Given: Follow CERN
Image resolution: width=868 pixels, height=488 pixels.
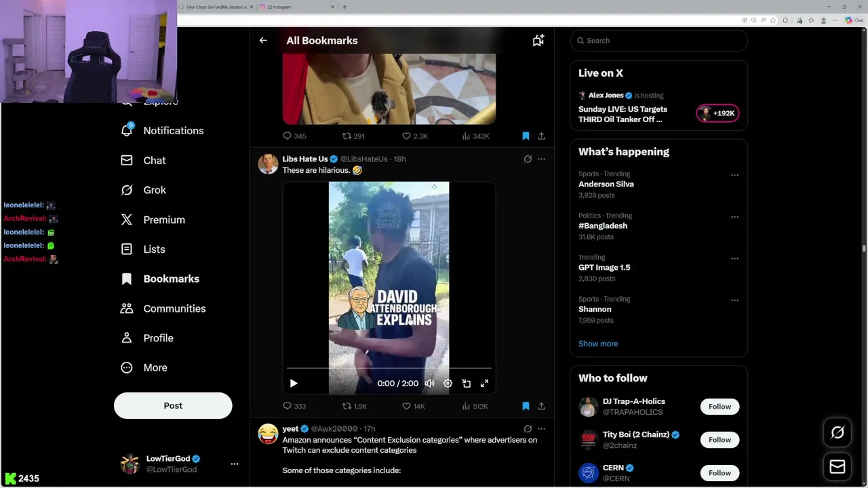Looking at the screenshot, I should point(719,473).
